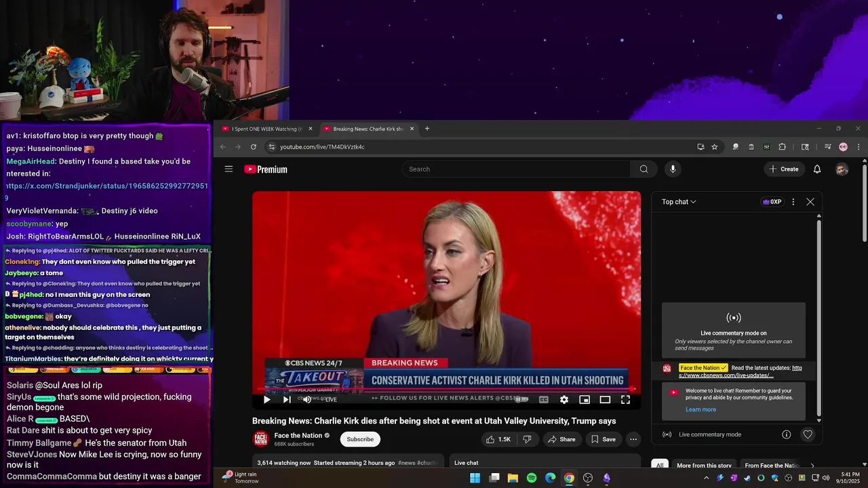Toggle theater mode in the player
Viewport: 868px width, 488px height.
pos(605,400)
